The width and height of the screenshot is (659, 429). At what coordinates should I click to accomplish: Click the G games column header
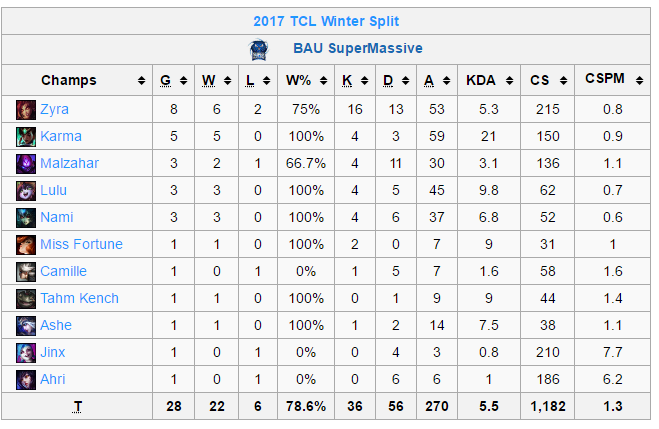coord(166,80)
